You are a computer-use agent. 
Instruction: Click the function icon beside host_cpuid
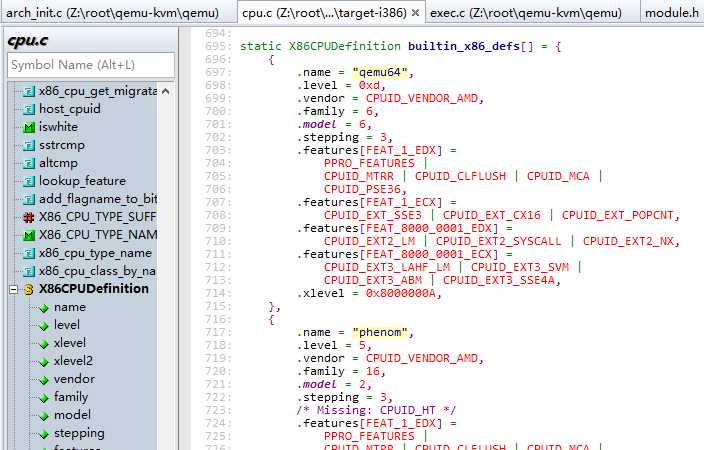coord(29,109)
